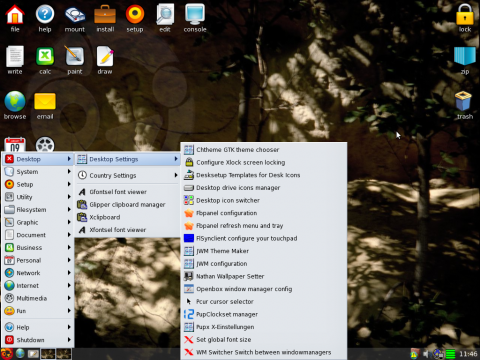Open Openbox window manager config
This screenshot has height=360, width=480.
pyautogui.click(x=264, y=289)
